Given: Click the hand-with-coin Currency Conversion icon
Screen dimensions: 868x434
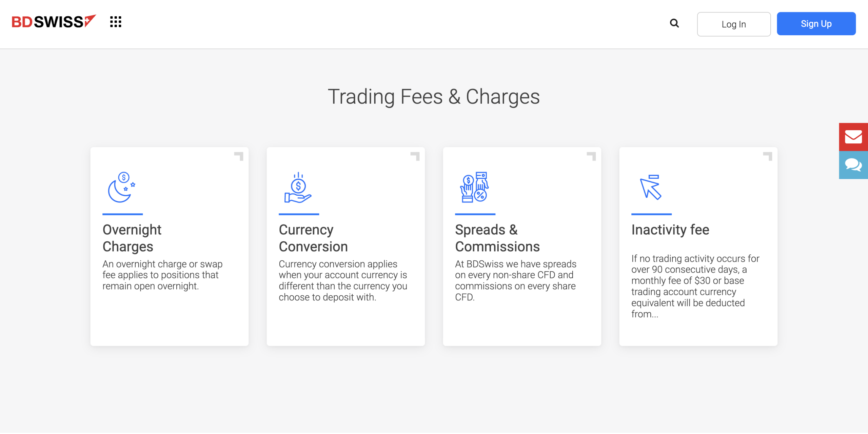Looking at the screenshot, I should point(298,188).
